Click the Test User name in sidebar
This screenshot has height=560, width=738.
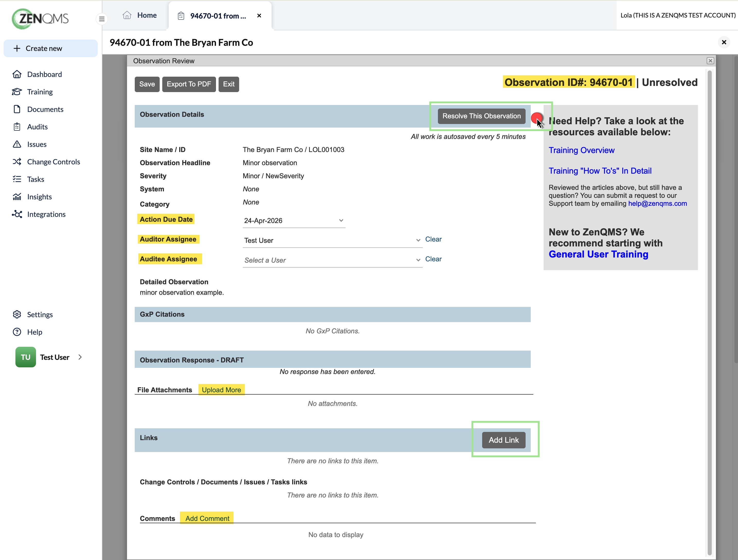pos(55,357)
